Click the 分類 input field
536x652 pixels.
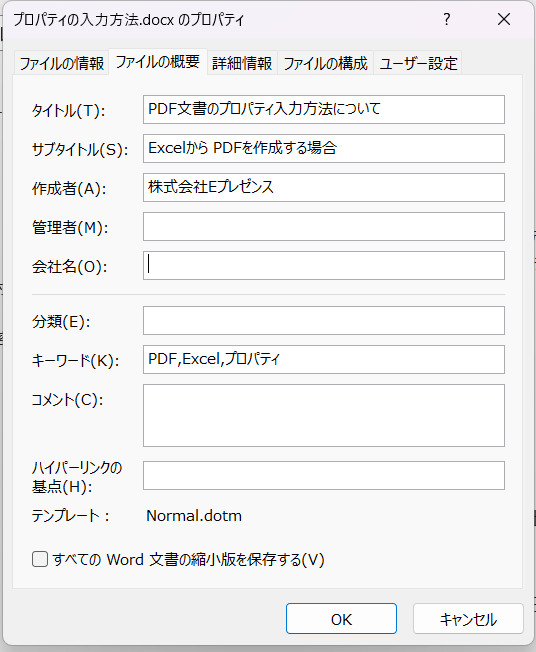point(324,321)
